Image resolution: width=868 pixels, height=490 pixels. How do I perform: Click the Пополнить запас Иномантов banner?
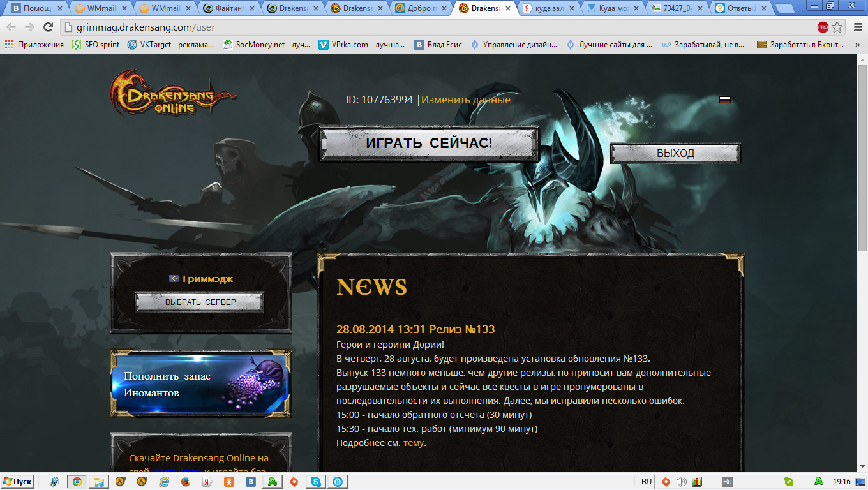click(200, 384)
